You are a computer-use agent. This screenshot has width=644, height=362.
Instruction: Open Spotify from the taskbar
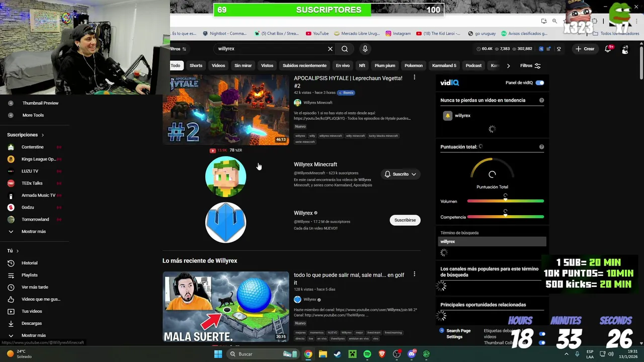[x=367, y=354]
